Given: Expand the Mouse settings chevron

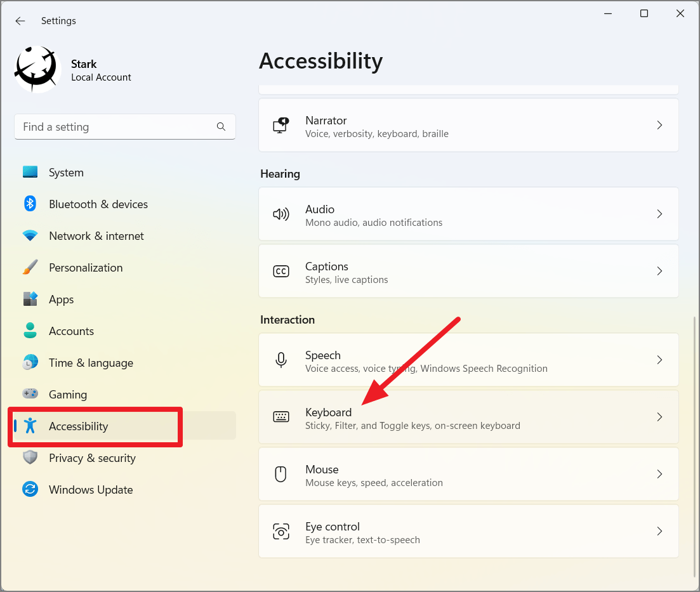Looking at the screenshot, I should click(x=659, y=474).
